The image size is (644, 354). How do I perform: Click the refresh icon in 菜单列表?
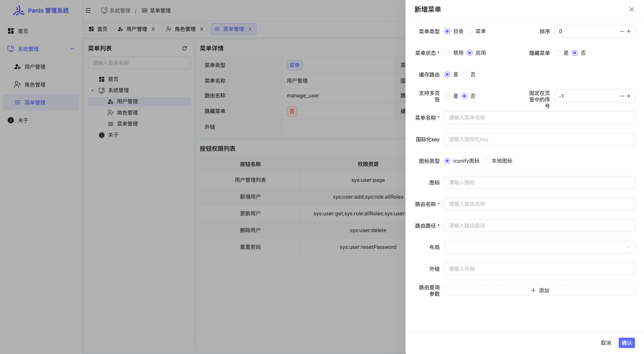tap(184, 48)
